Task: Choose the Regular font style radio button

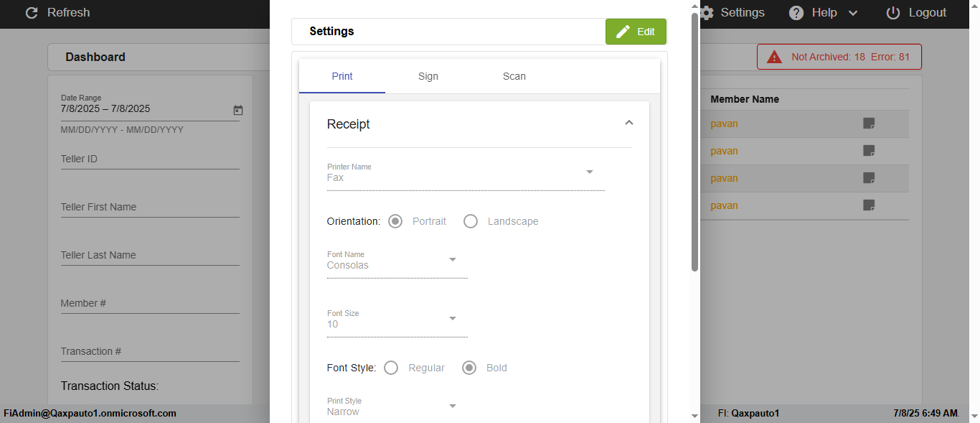Action: [x=391, y=368]
